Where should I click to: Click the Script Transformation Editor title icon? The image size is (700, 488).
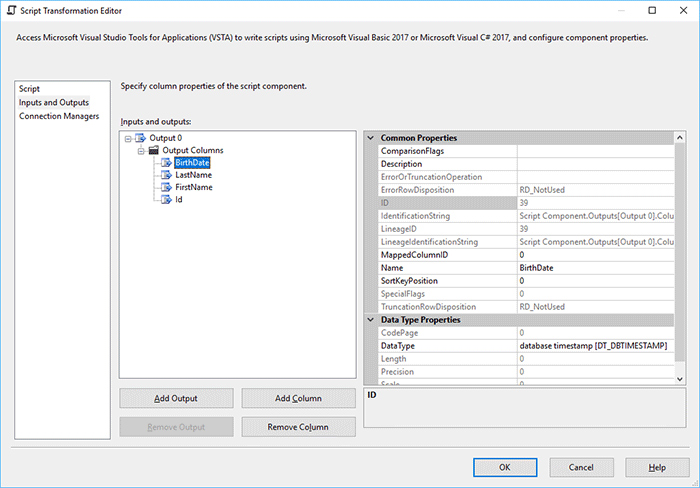(x=10, y=10)
